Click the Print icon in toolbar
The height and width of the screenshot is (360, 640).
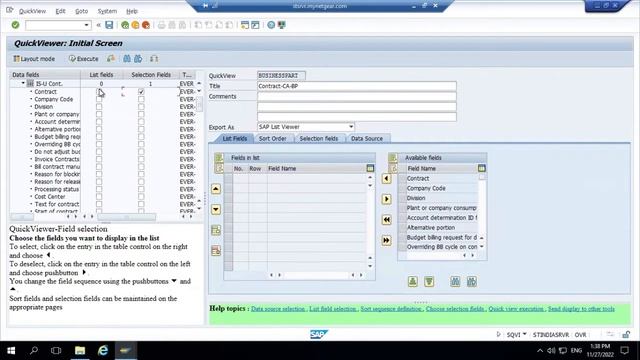pyautogui.click(x=162, y=25)
